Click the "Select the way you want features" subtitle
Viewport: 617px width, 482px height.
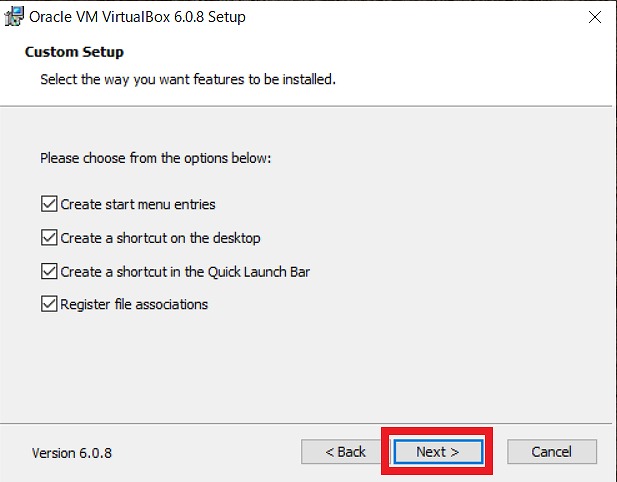[188, 79]
